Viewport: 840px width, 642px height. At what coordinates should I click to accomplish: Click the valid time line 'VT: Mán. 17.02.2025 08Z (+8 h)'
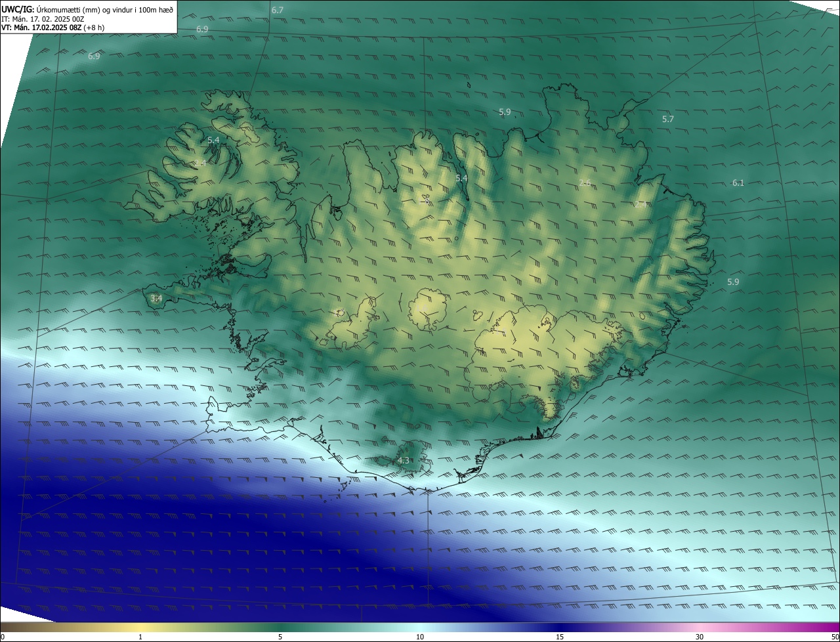pos(52,28)
